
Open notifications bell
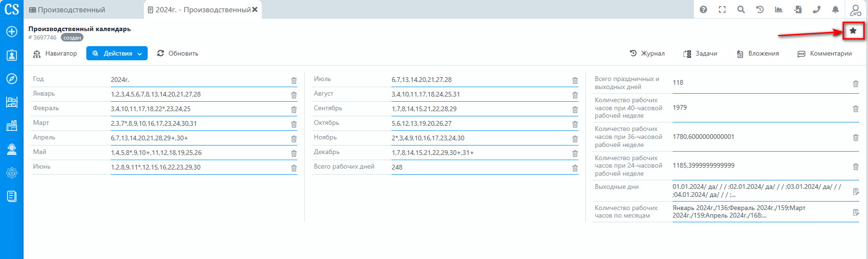coord(835,9)
